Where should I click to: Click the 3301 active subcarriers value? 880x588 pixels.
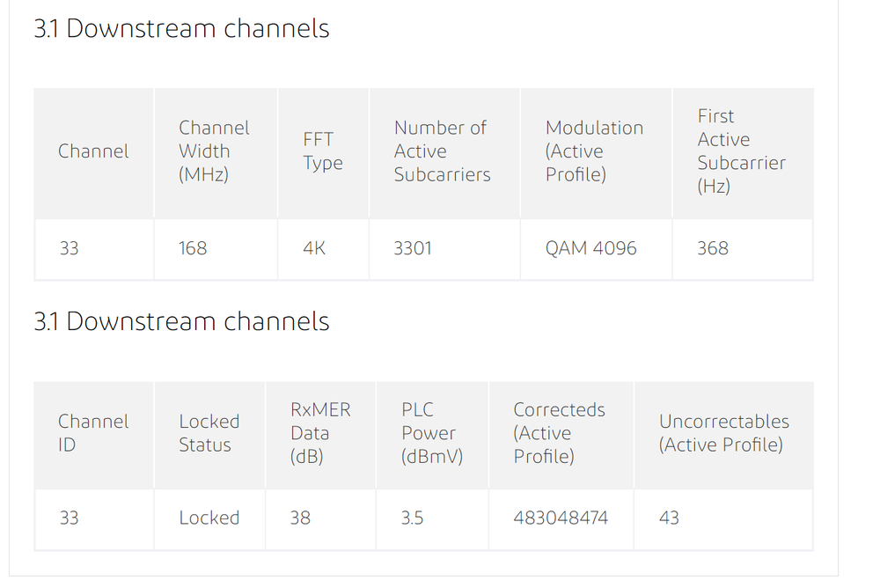pyautogui.click(x=413, y=248)
